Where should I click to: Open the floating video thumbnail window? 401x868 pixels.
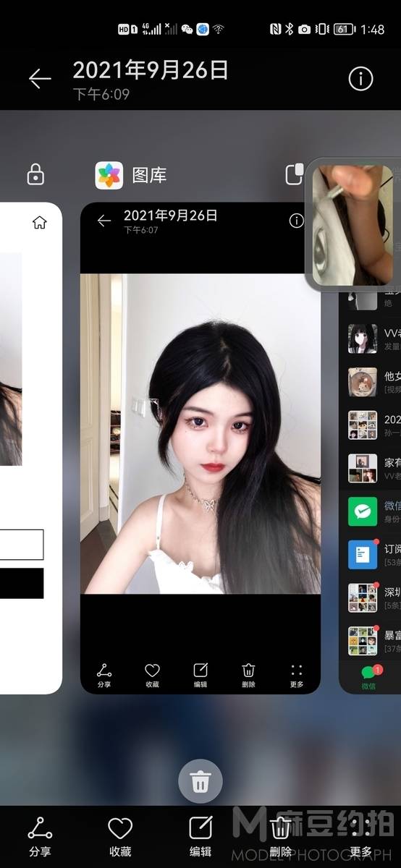point(353,225)
